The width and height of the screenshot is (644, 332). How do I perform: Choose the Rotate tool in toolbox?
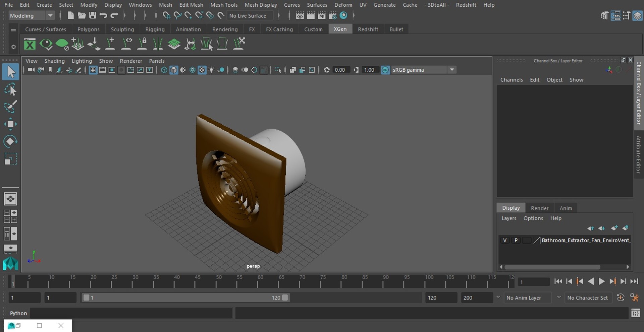point(10,141)
